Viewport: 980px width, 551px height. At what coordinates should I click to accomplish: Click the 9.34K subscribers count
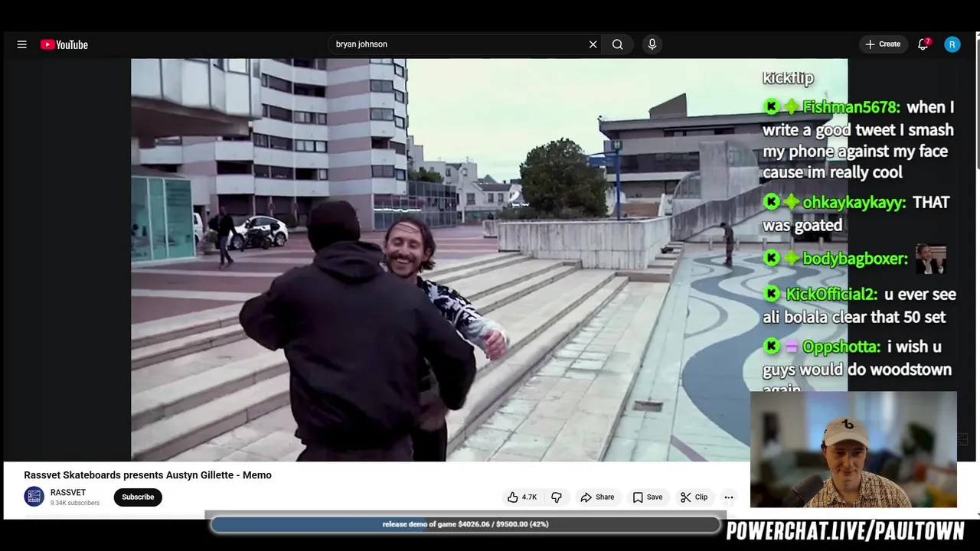point(75,504)
